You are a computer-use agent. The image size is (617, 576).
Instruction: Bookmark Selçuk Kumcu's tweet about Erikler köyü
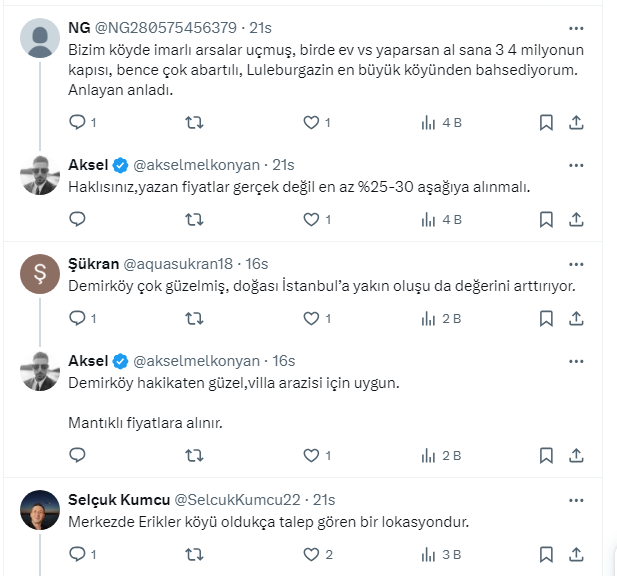[x=547, y=553]
